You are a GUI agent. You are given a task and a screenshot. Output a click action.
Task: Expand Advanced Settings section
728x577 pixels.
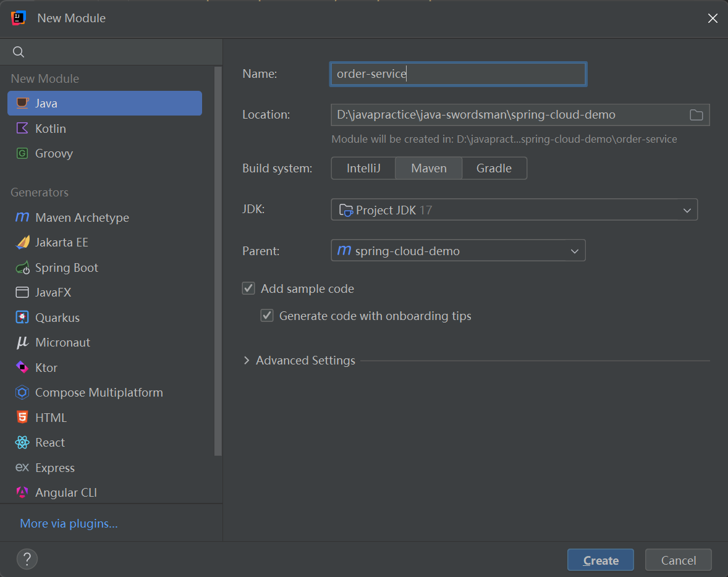[247, 360]
